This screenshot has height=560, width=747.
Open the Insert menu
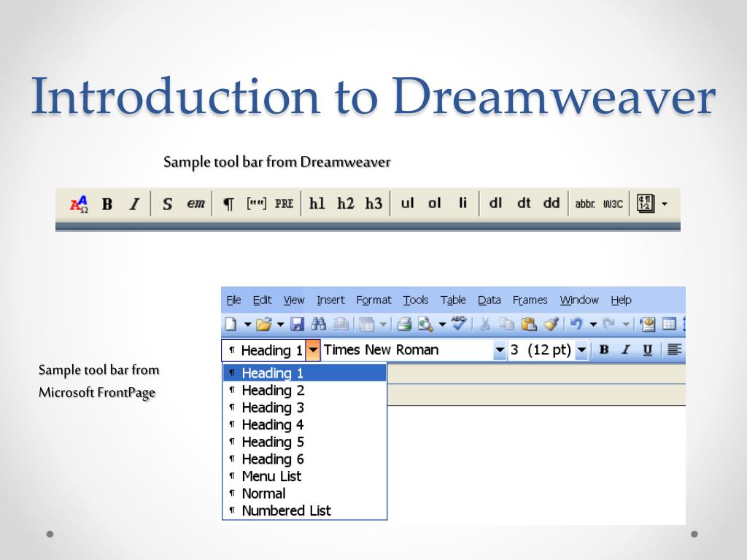[x=330, y=300]
